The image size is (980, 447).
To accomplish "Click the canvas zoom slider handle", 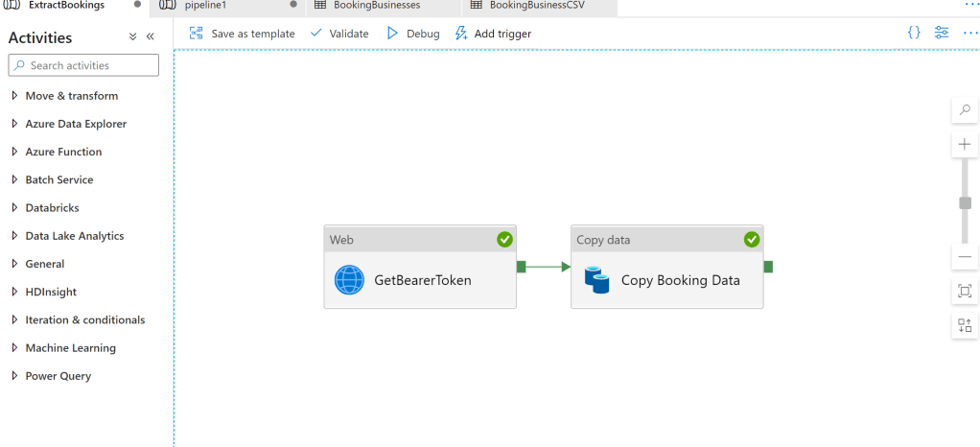I will click(x=965, y=203).
